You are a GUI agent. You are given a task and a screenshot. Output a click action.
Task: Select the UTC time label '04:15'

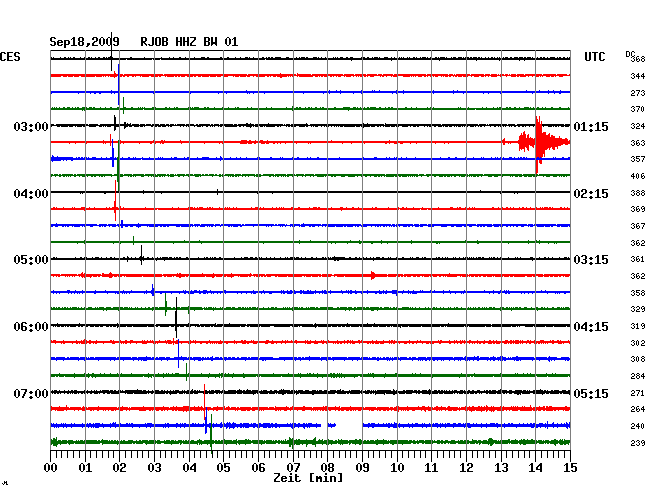pyautogui.click(x=591, y=327)
